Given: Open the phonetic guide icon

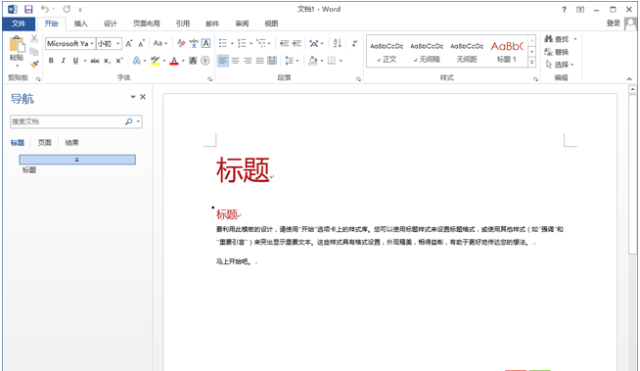Looking at the screenshot, I should tap(194, 43).
